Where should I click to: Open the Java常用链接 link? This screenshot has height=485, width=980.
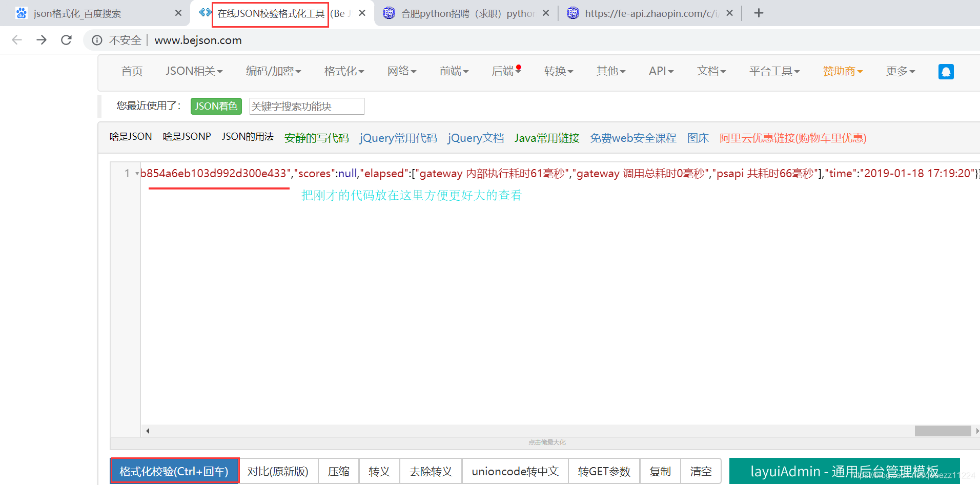click(x=547, y=138)
